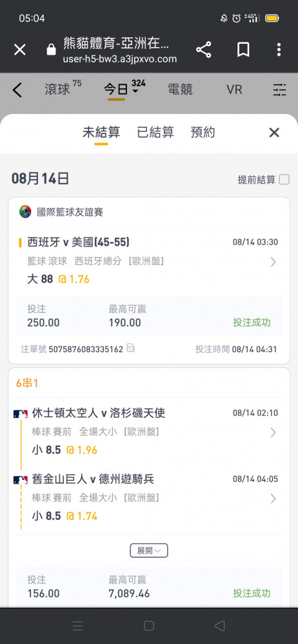Image resolution: width=298 pixels, height=644 pixels.
Task: Open 舊金山巨人 v 德州遊騎兵 details chevron
Action: pos(273,498)
